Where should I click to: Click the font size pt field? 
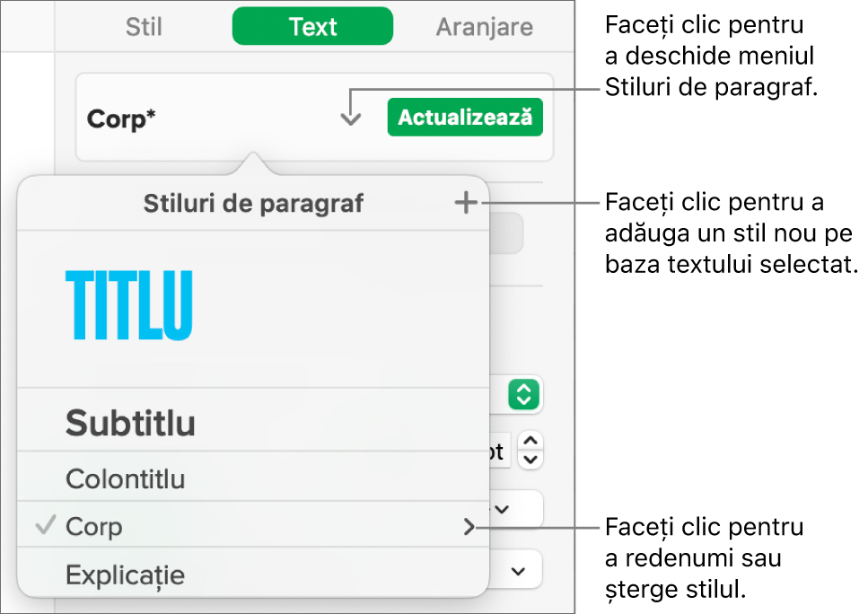(500, 452)
